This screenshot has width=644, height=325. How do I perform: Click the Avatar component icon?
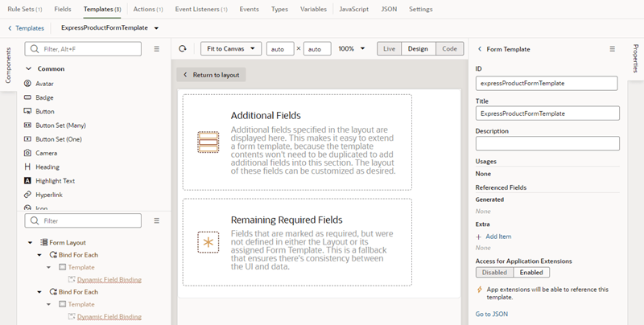pyautogui.click(x=27, y=84)
